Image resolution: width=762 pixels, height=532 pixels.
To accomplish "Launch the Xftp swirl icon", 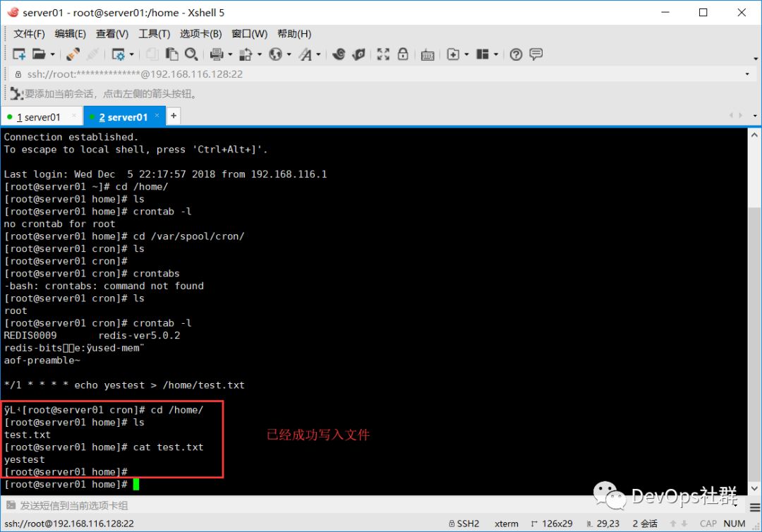I will pos(339,54).
